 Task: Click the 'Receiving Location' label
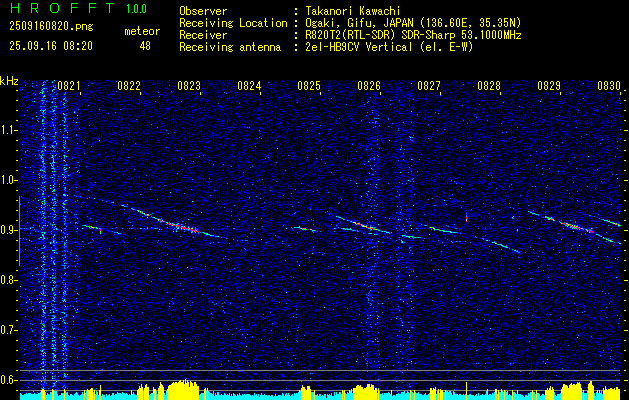click(233, 23)
